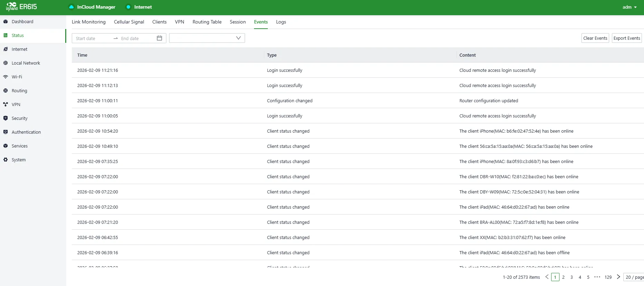
Task: Go to next page of events
Action: [x=618, y=277]
